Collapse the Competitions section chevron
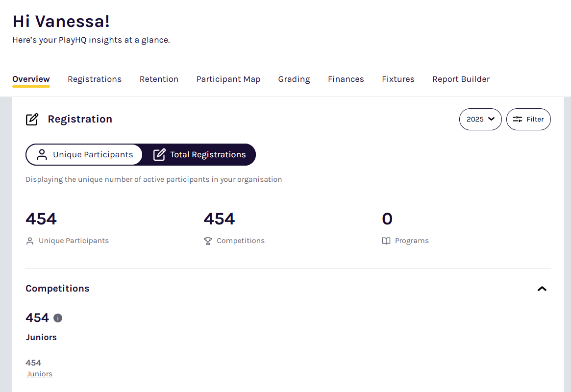The image size is (571, 392). click(542, 289)
